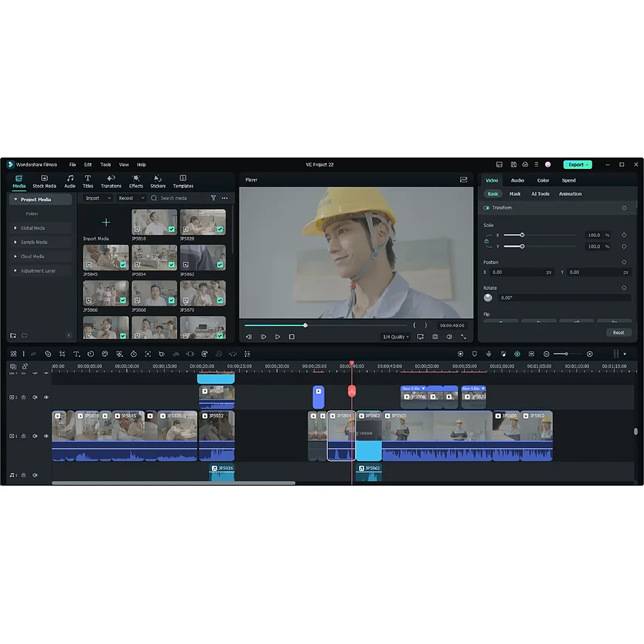
Task: Click the text tool icon in timeline toolbar
Action: [77, 354]
